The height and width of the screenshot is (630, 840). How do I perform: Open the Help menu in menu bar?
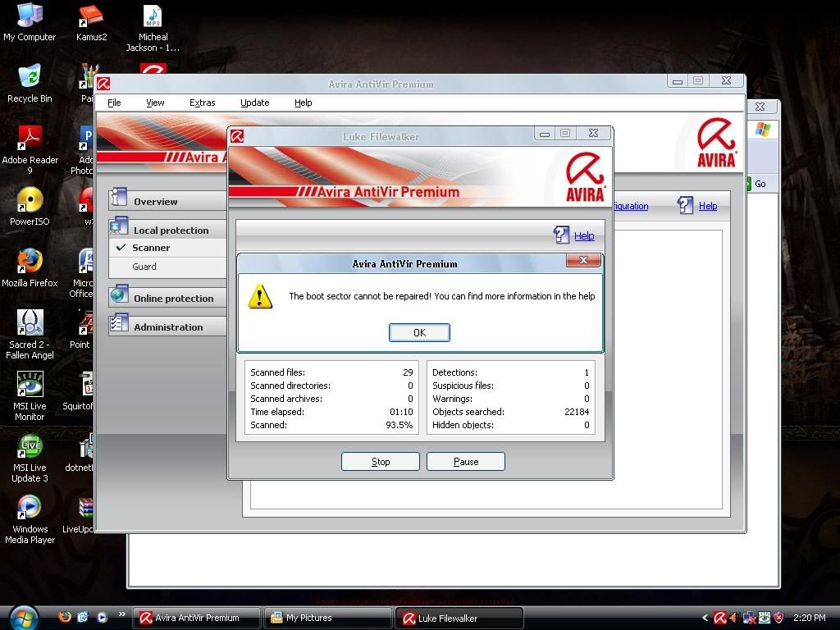point(304,103)
